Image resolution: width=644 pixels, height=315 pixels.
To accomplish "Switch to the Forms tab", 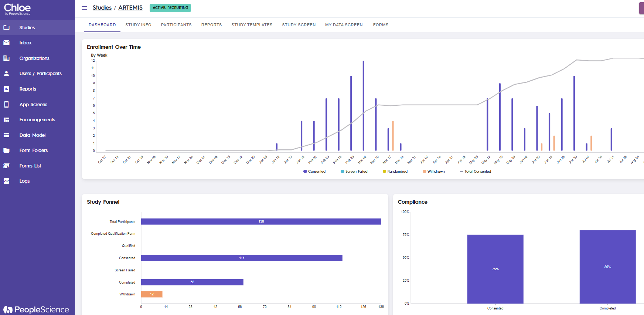I will (x=381, y=25).
